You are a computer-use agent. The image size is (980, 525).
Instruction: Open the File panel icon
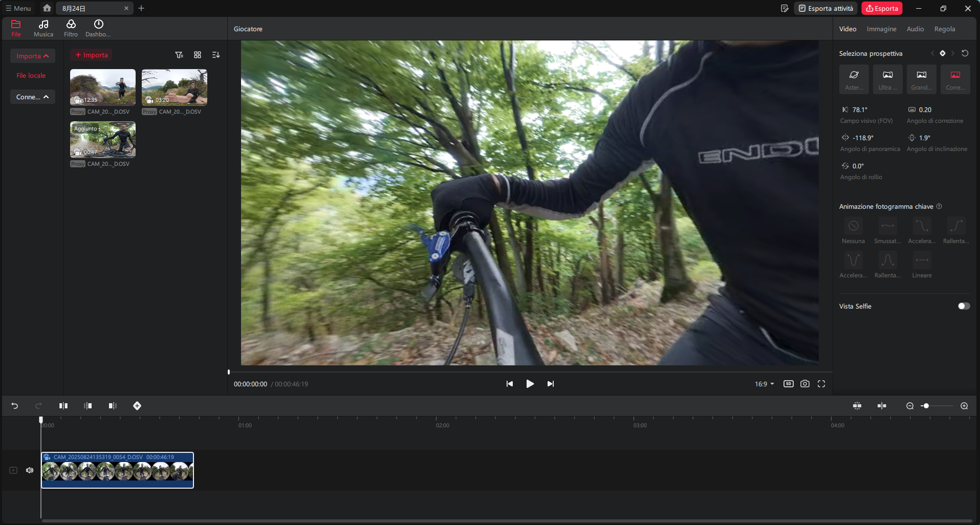click(x=16, y=28)
